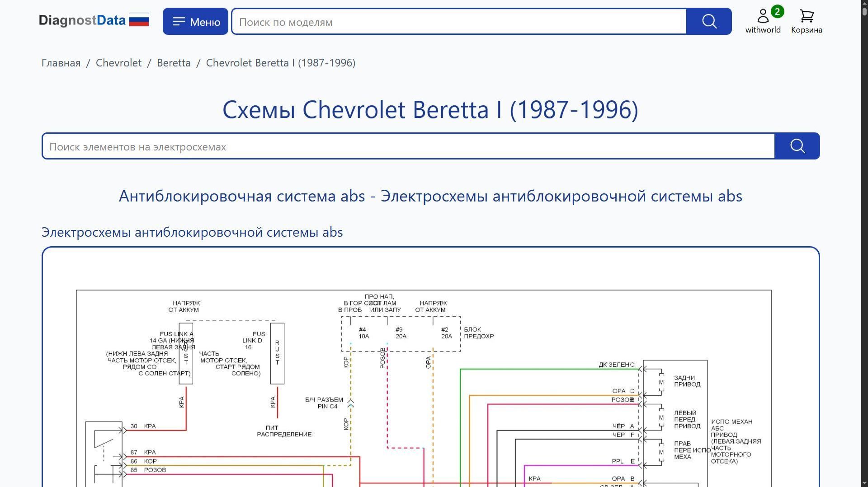Click the ЗАДНИ ПРИВОД label in diagram
Viewport: 868px width, 487px height.
tap(687, 381)
